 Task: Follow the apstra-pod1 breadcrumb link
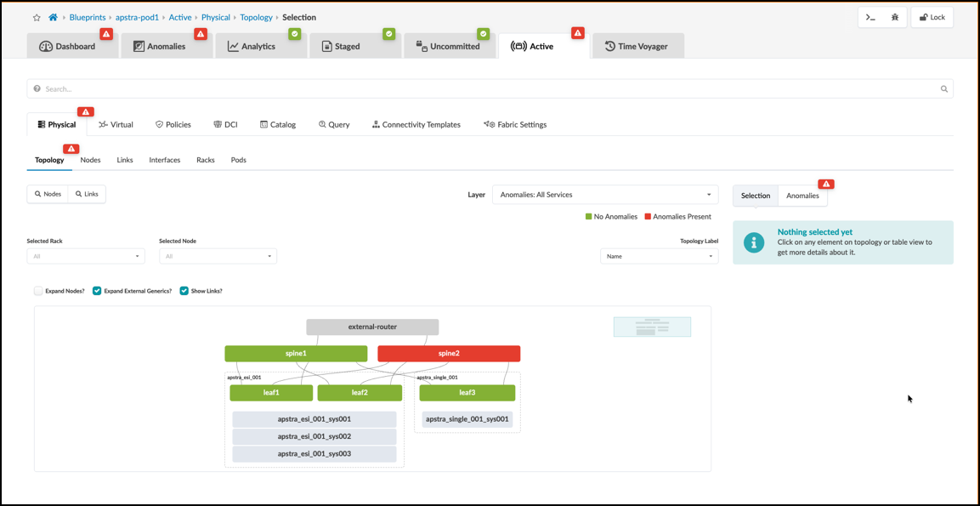(139, 18)
